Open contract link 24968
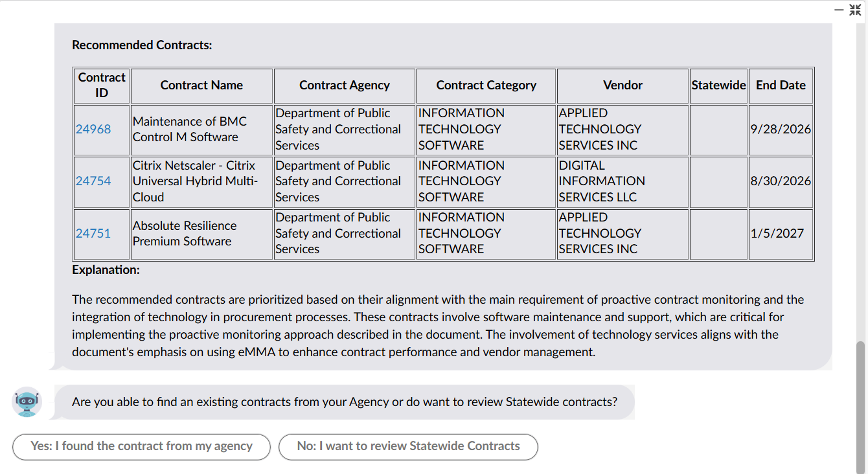Viewport: 868px width, 474px height. pyautogui.click(x=93, y=129)
